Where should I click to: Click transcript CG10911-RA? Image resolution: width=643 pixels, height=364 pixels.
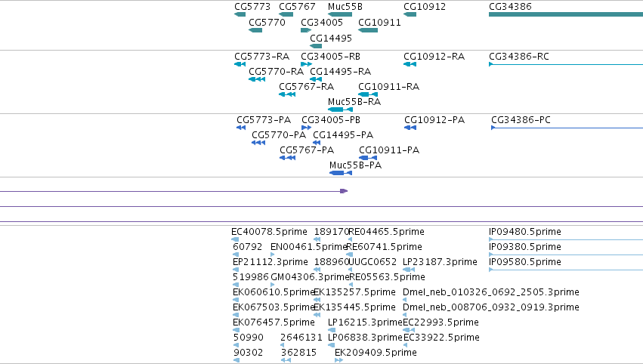tap(389, 87)
